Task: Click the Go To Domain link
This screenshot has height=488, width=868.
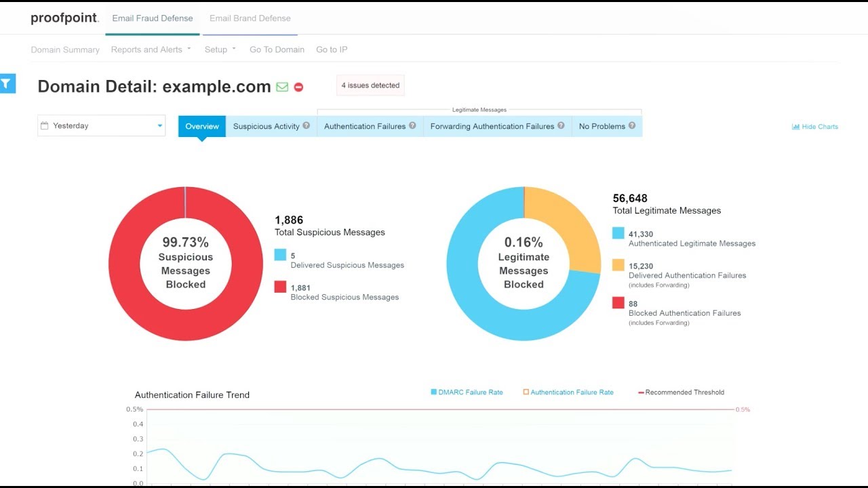Action: click(277, 49)
